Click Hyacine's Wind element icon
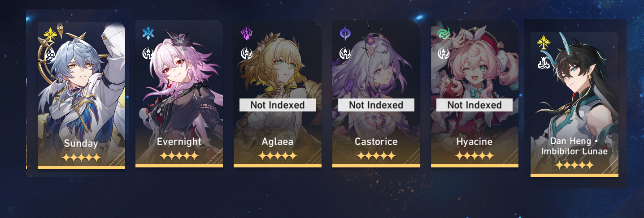This screenshot has width=644, height=218. tap(444, 33)
